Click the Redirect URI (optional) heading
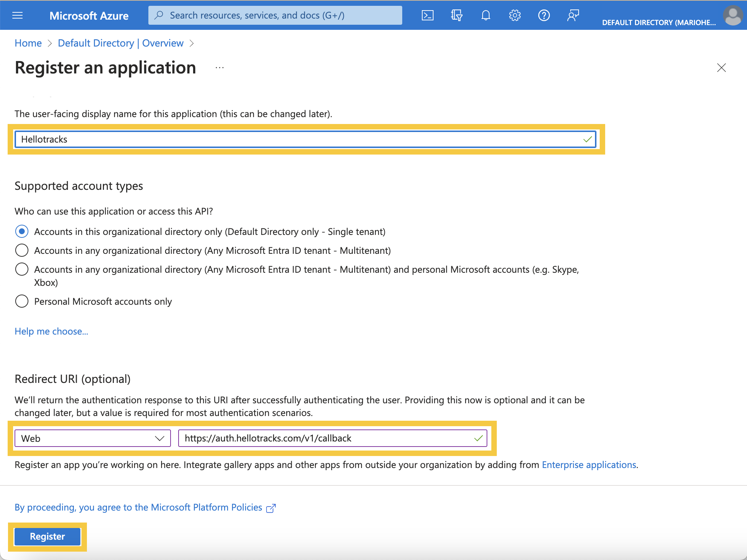 click(72, 379)
